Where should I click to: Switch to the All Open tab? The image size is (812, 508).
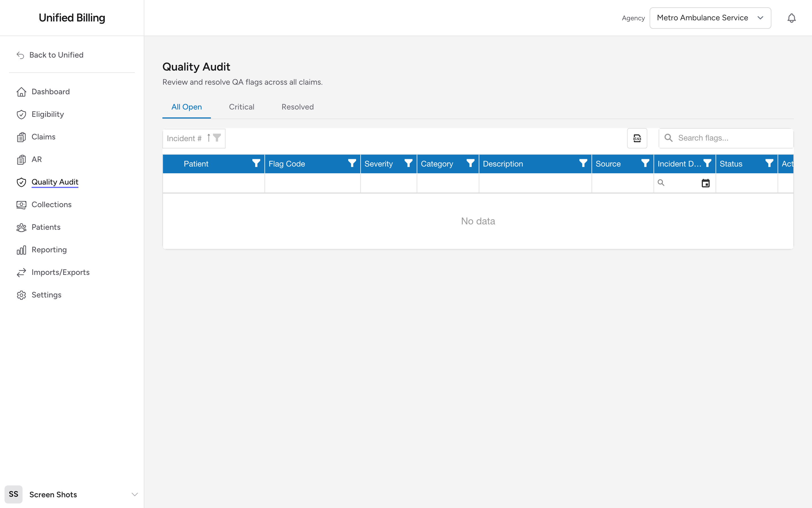(x=187, y=107)
